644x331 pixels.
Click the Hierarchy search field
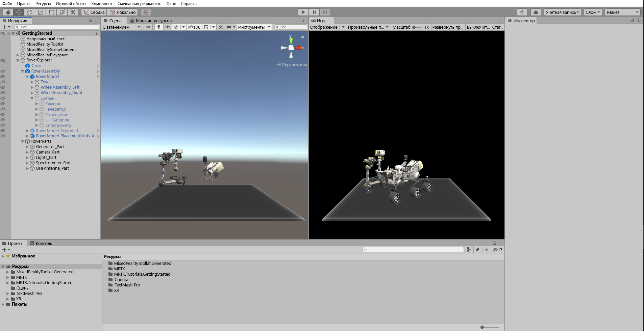(x=57, y=27)
